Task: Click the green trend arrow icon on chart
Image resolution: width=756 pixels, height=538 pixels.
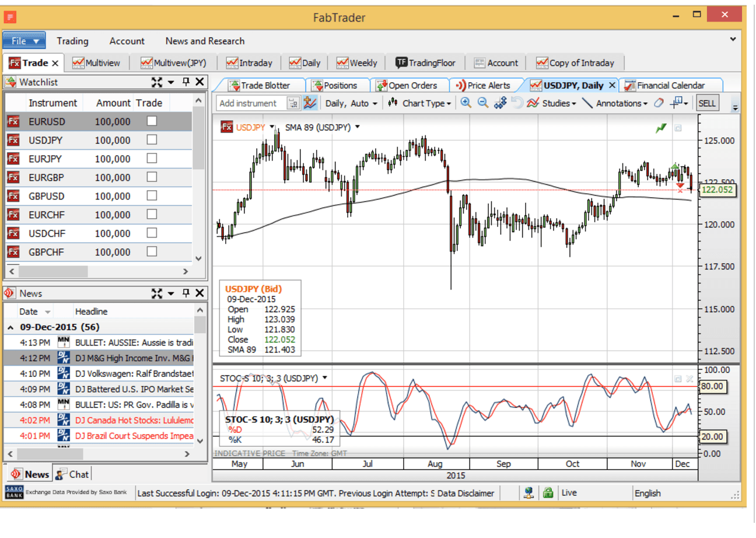Action: click(661, 128)
